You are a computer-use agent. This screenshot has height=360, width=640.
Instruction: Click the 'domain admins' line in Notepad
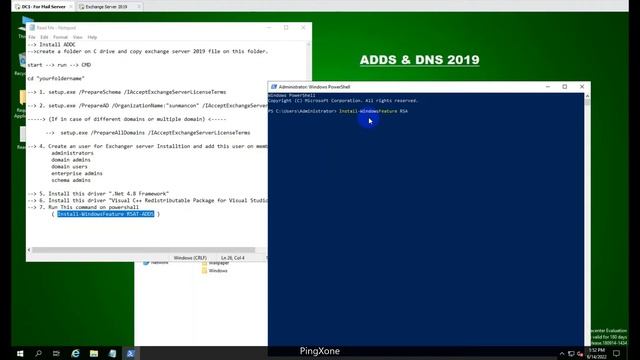(71, 160)
